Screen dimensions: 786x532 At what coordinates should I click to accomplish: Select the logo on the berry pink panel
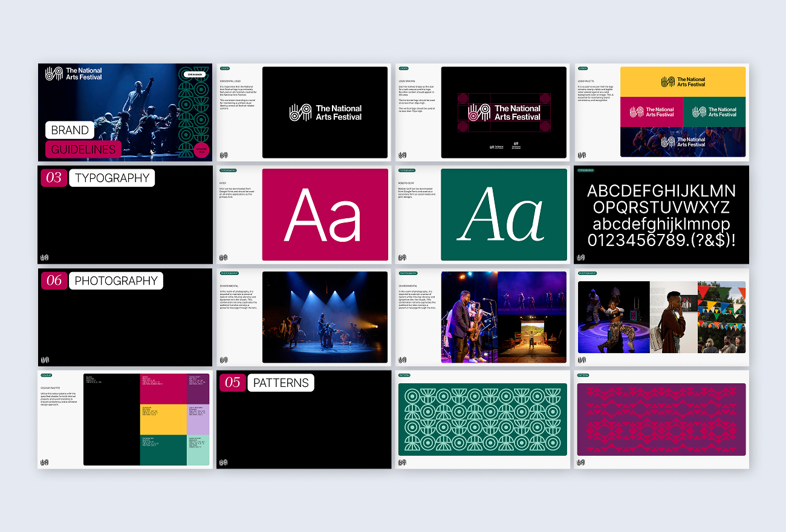coord(652,112)
